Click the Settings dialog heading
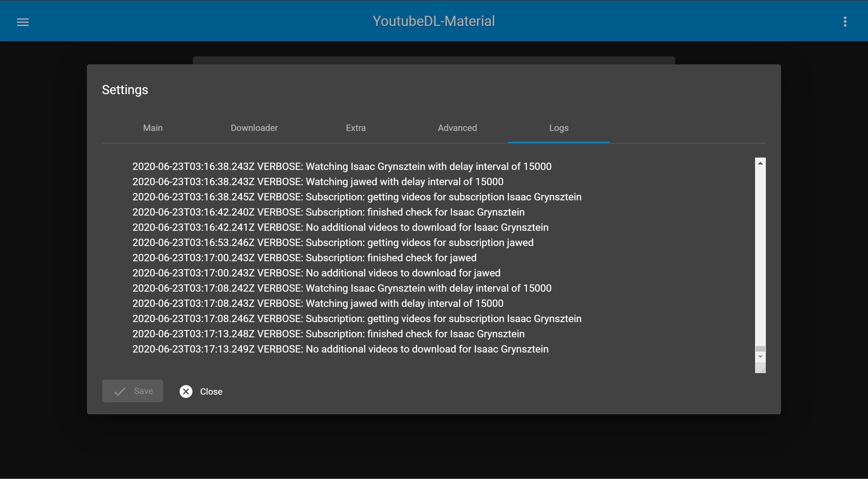The height and width of the screenshot is (479, 868). [x=125, y=89]
